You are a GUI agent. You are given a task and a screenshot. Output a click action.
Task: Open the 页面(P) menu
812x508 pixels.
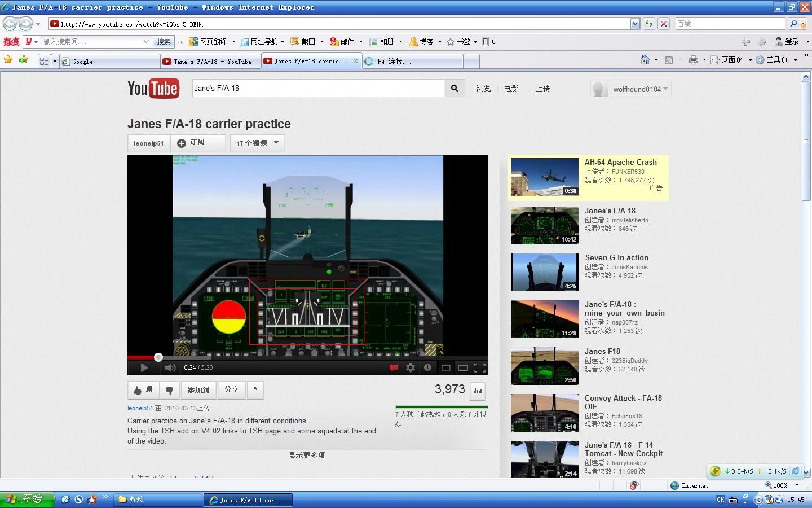tap(731, 60)
